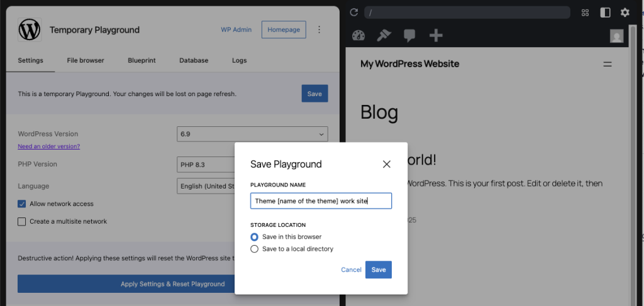
Task: Choose Save in this browser option
Action: pos(255,237)
